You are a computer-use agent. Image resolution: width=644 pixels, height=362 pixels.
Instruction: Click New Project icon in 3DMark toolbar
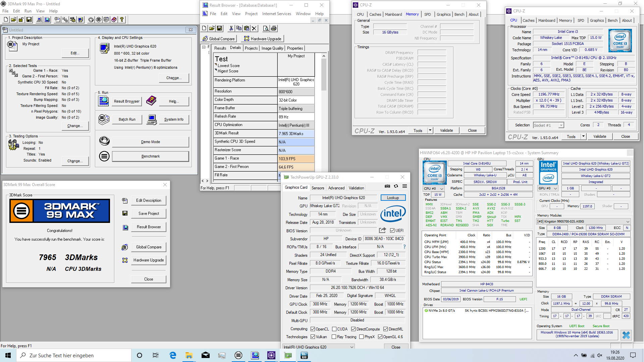tap(6, 20)
